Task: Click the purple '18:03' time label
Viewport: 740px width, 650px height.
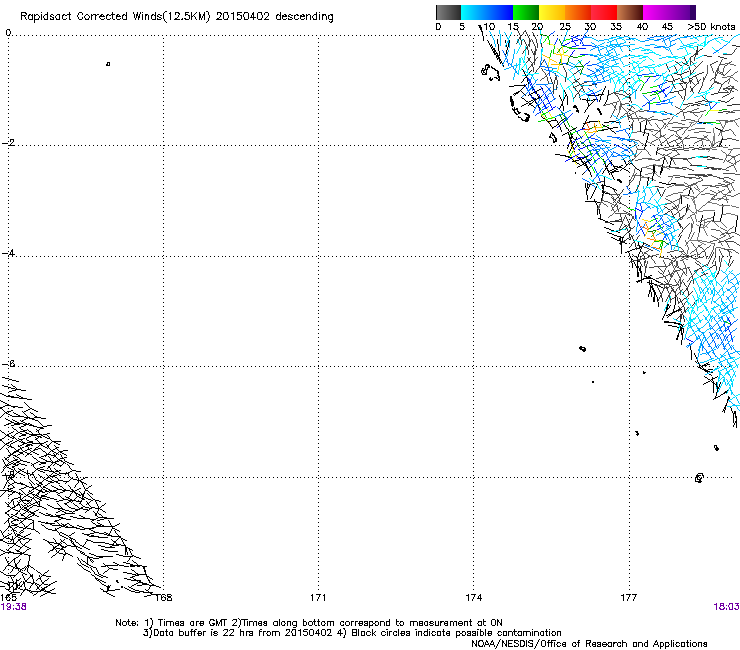Action: 726,607
